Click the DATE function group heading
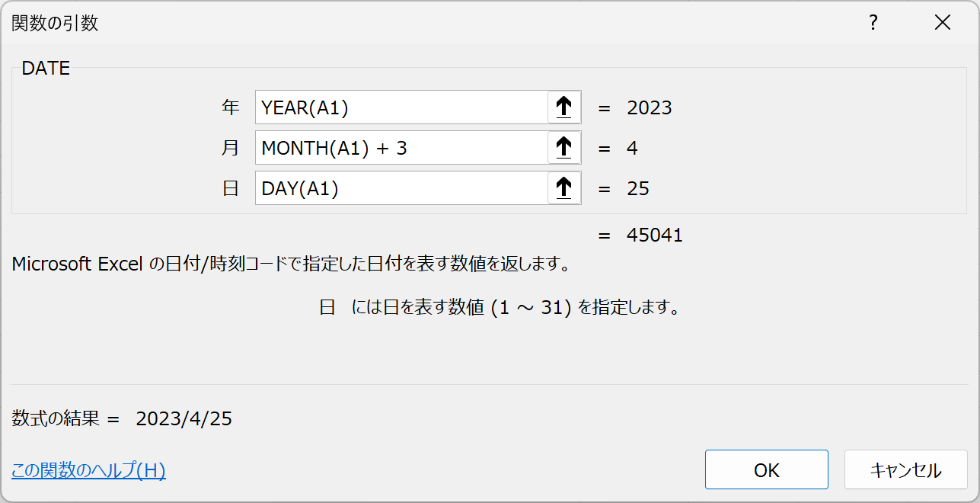980x503 pixels. [46, 68]
